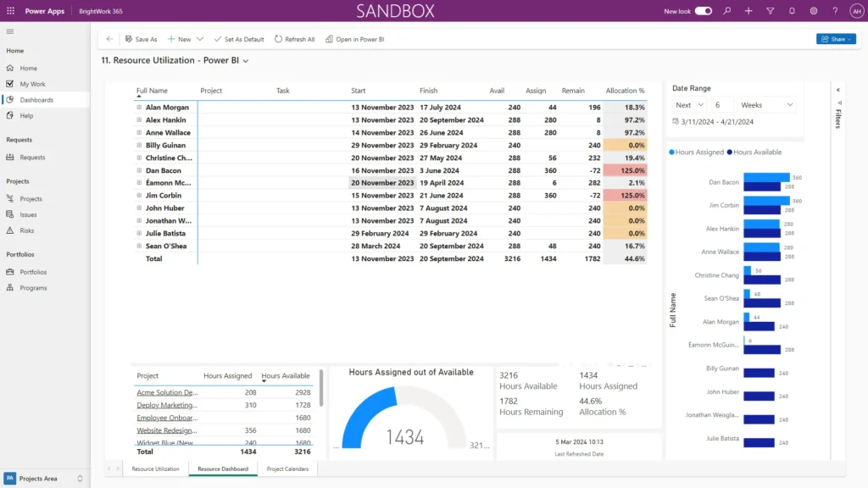
Task: Click the search magnifier icon in header
Action: (x=726, y=11)
